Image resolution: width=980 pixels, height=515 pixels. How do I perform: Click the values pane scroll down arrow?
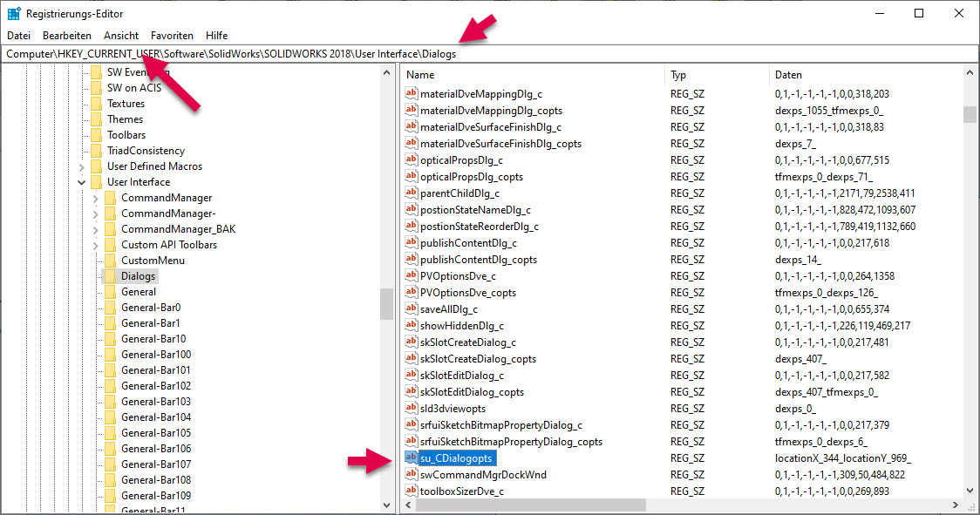tap(970, 491)
